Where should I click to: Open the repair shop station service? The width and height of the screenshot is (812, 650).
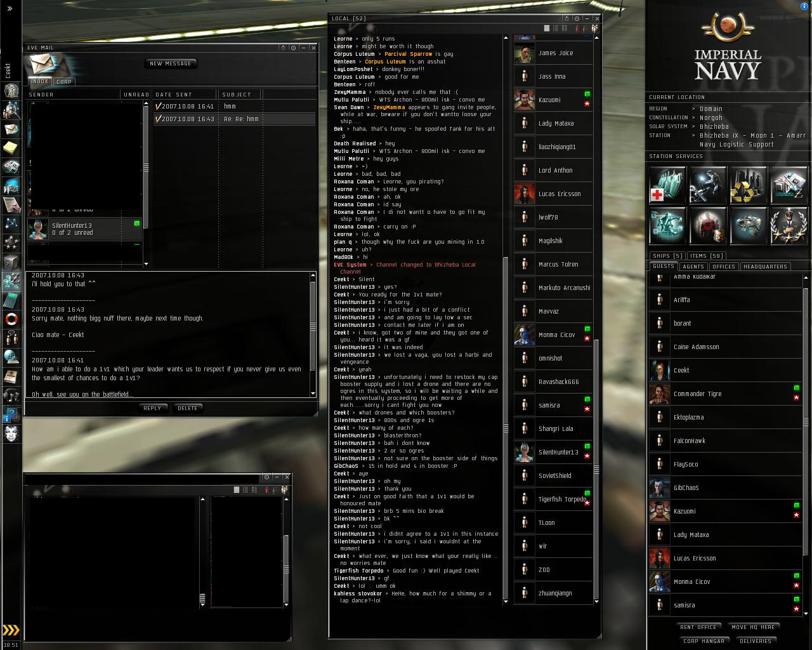[x=708, y=185]
